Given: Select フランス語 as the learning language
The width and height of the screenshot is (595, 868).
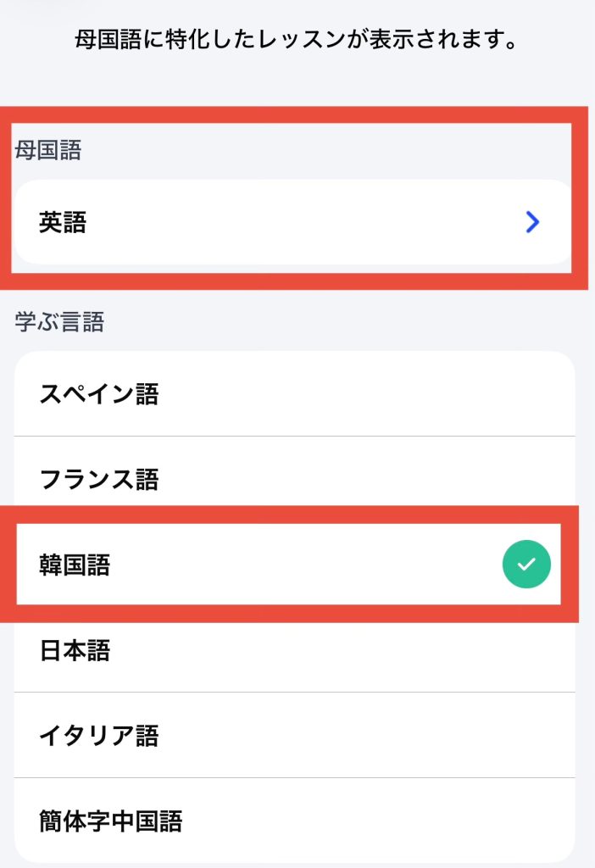Looking at the screenshot, I should tap(294, 479).
